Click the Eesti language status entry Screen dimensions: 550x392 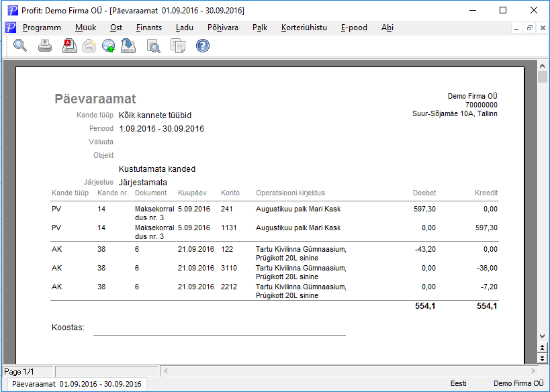point(459,383)
